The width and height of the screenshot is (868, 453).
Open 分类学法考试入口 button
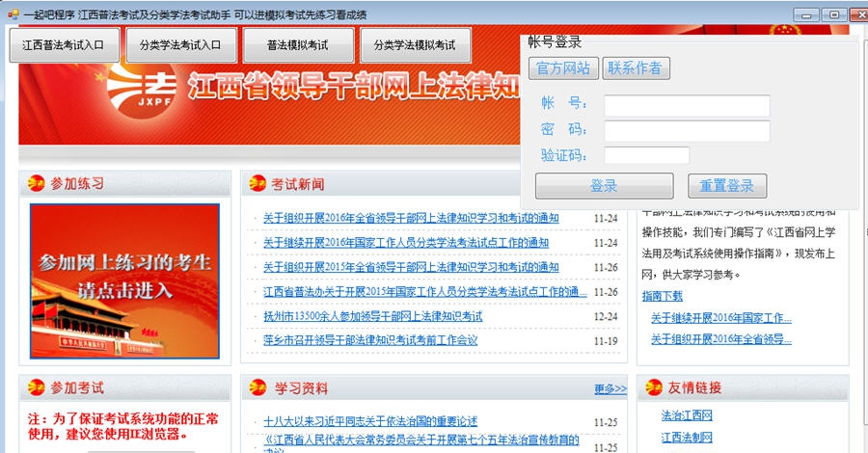point(181,44)
